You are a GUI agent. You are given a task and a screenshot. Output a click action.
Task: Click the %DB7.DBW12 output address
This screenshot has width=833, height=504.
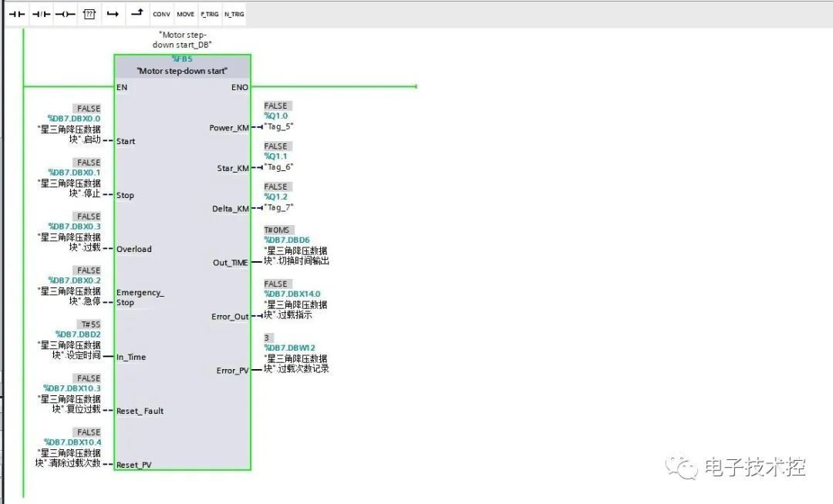[x=289, y=348]
